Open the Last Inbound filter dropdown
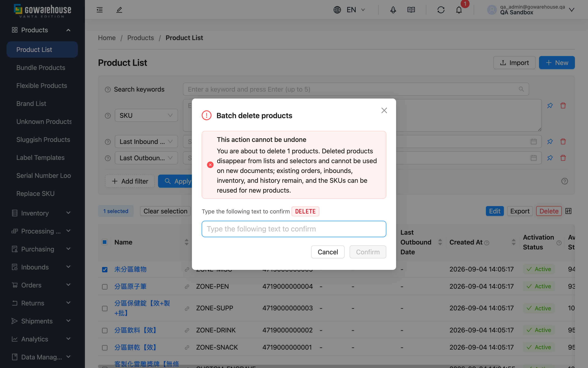 [x=146, y=141]
